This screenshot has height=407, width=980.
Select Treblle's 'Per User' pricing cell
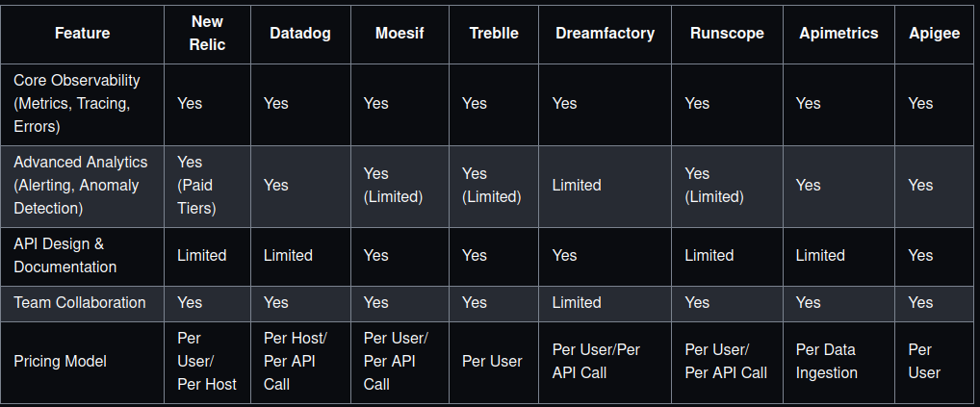[x=492, y=362]
